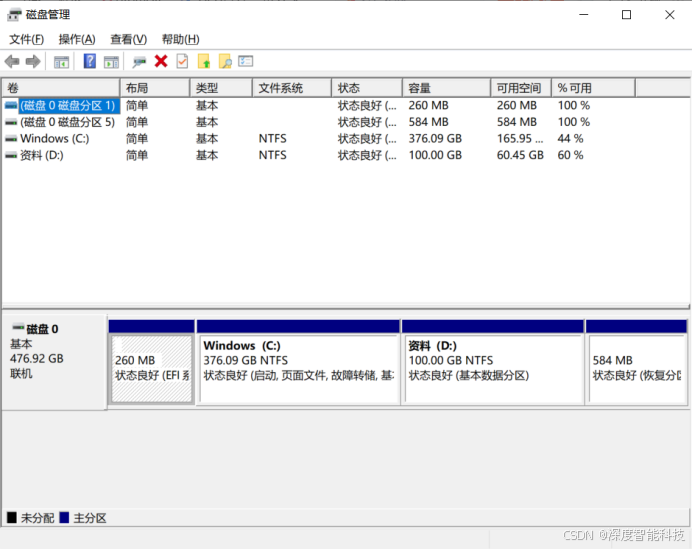Click the 100.00 GB capacity cell
Image resolution: width=693 pixels, height=549 pixels.
tap(435, 155)
